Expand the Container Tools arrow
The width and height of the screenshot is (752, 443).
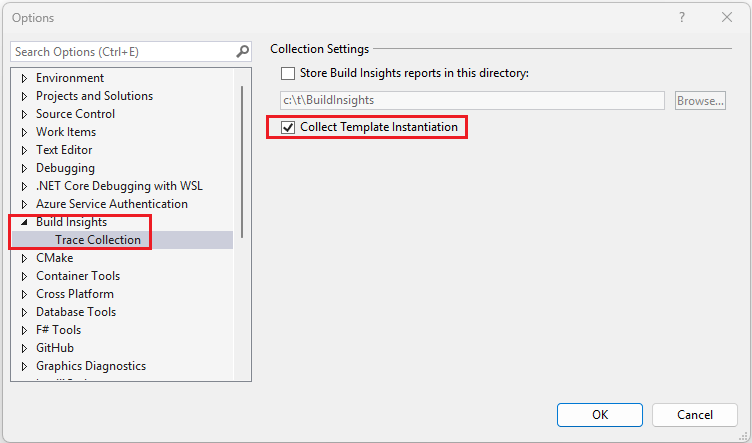click(24, 276)
